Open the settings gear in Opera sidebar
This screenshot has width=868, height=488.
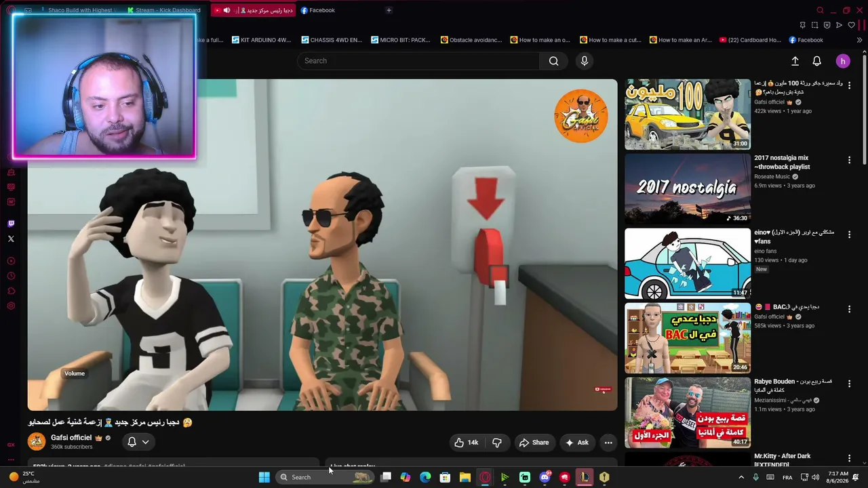11,306
